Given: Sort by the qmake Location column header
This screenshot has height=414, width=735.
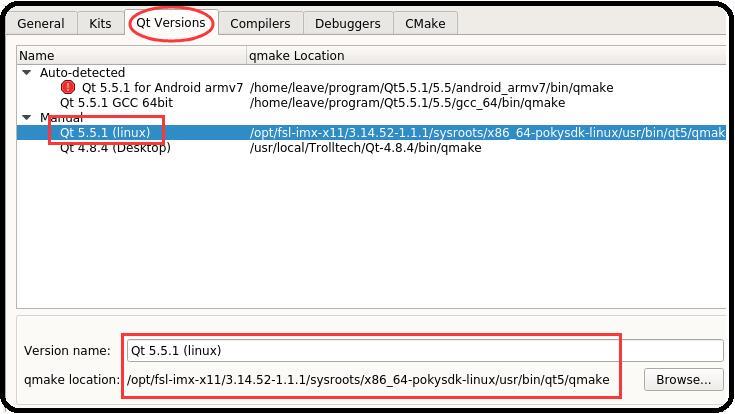Looking at the screenshot, I should 486,55.
